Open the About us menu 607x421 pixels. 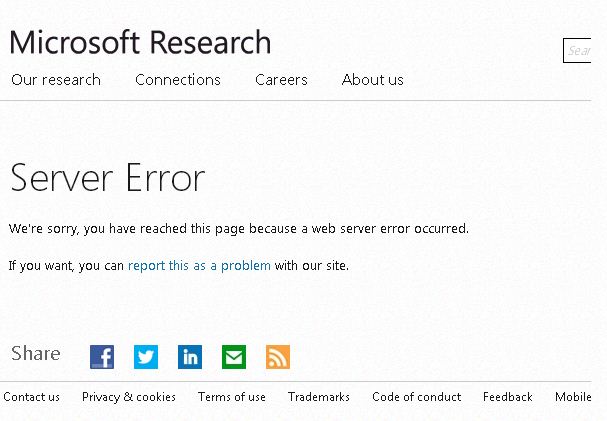(x=373, y=80)
